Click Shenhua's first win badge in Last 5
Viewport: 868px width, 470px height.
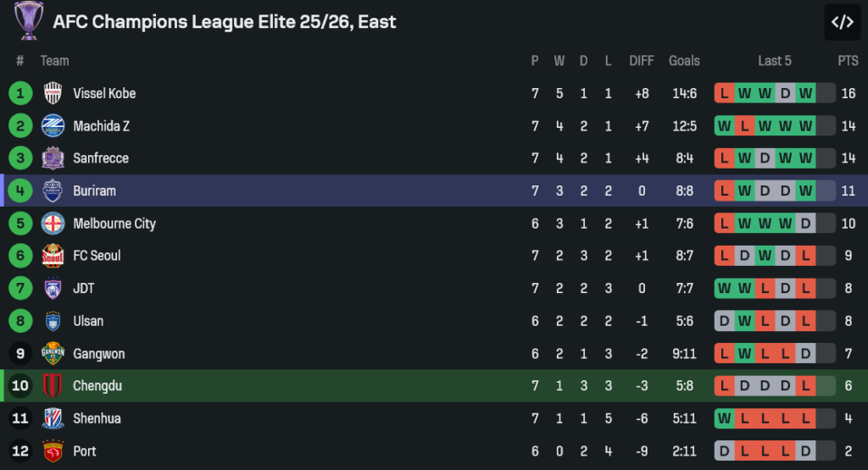click(x=724, y=418)
